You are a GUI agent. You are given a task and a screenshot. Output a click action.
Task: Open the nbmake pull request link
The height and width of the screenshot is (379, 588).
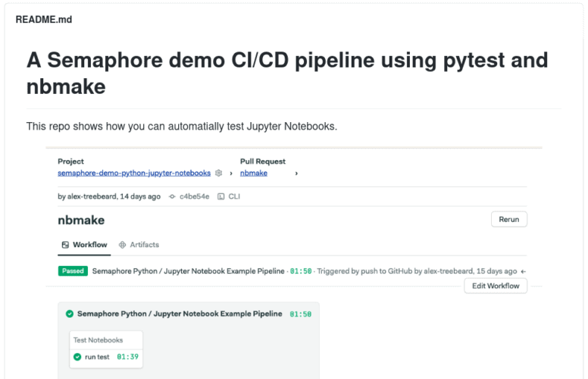click(x=254, y=173)
